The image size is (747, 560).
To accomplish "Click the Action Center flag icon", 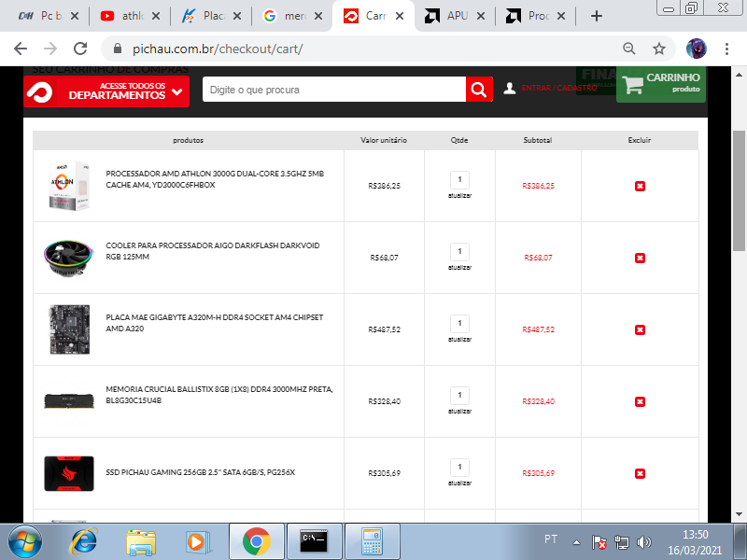I will point(599,542).
